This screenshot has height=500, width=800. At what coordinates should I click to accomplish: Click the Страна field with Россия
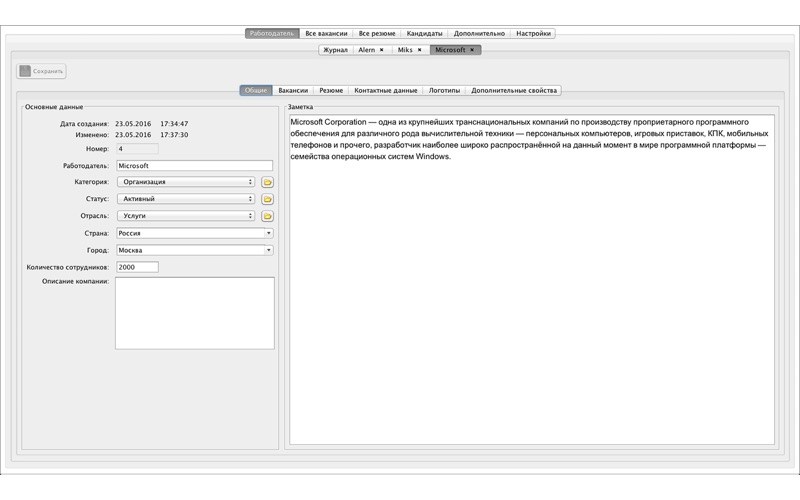[x=190, y=233]
